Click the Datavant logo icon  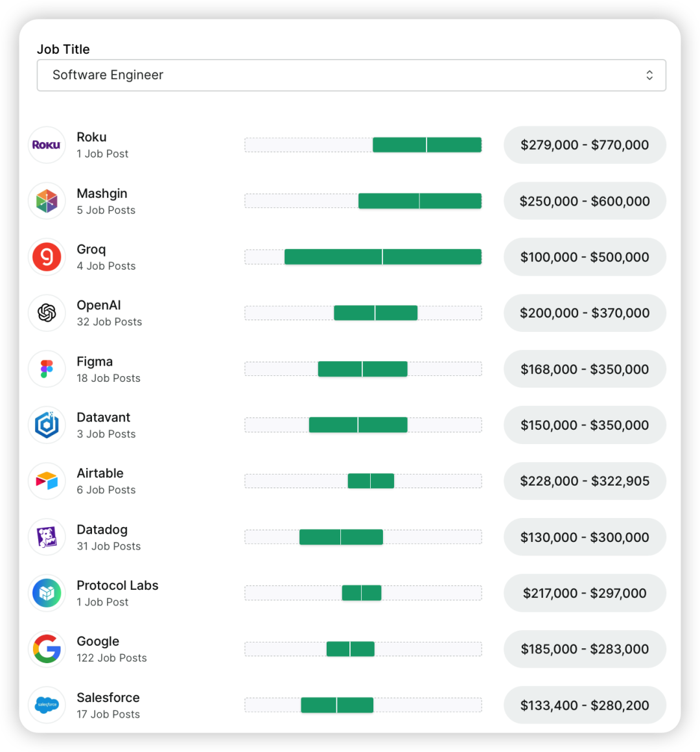point(47,425)
